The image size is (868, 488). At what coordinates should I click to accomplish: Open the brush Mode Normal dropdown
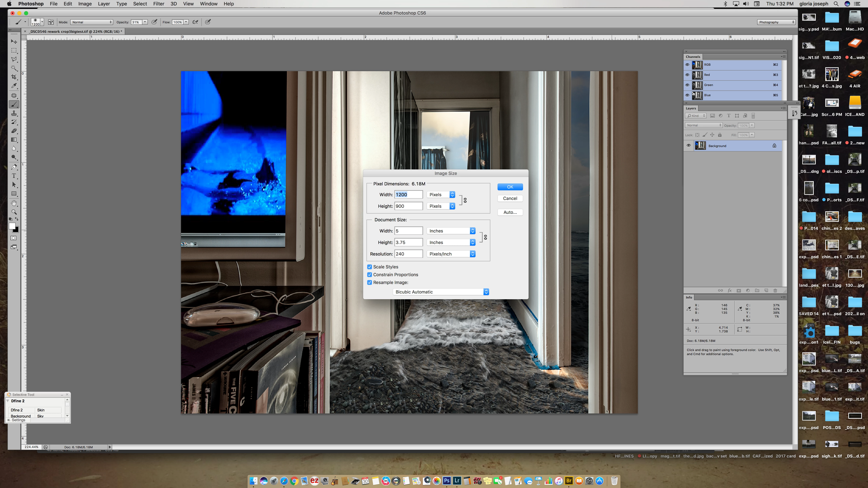[x=92, y=22]
